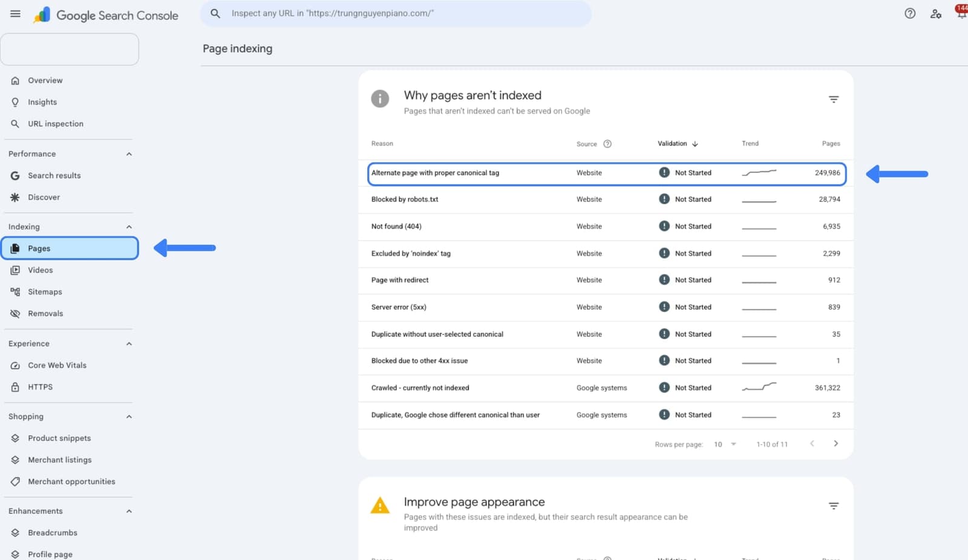968x560 pixels.
Task: Open the Pages indexing menu item
Action: [70, 249]
